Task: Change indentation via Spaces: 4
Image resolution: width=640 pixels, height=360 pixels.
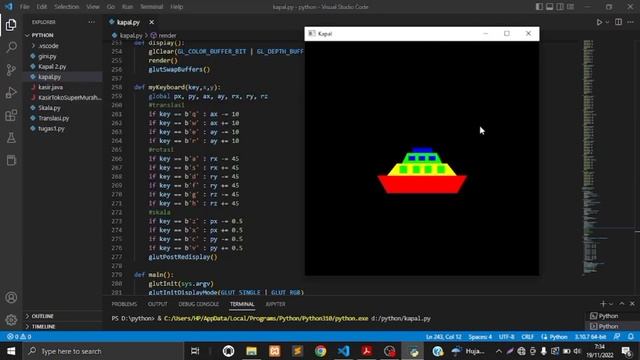Action: (x=480, y=337)
